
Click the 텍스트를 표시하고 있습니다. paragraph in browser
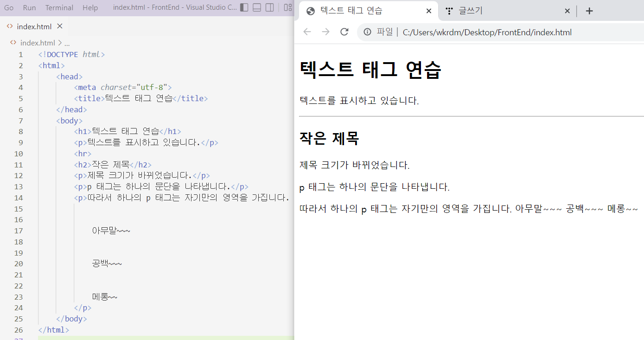tap(359, 100)
